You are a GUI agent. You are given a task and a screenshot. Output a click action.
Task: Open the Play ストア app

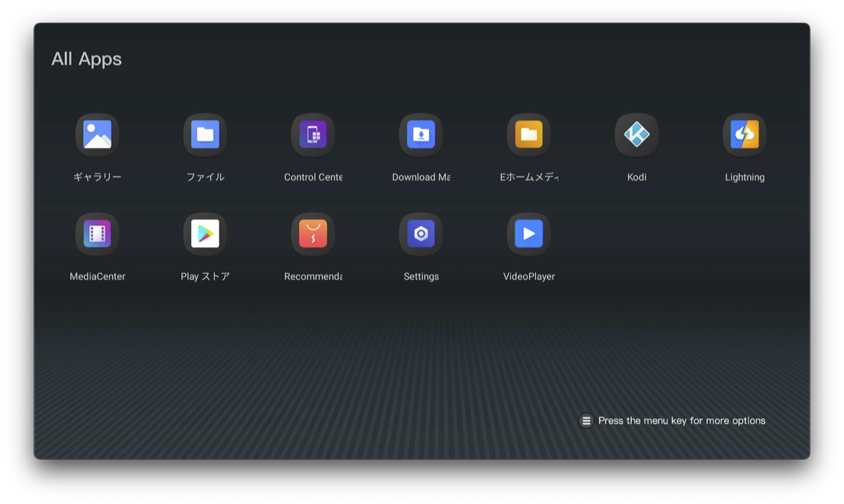[x=205, y=234]
